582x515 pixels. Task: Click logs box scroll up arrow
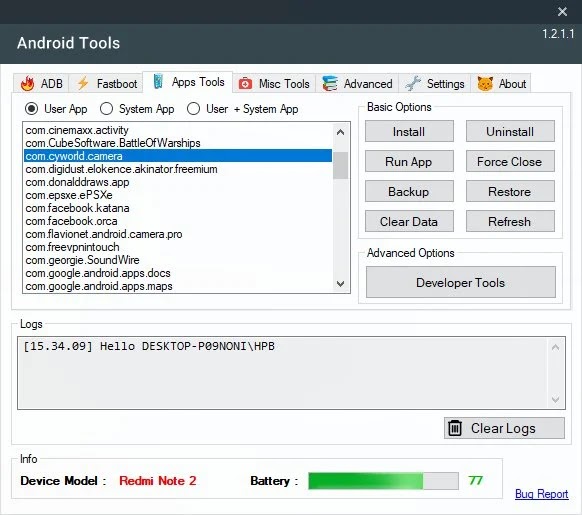555,348
